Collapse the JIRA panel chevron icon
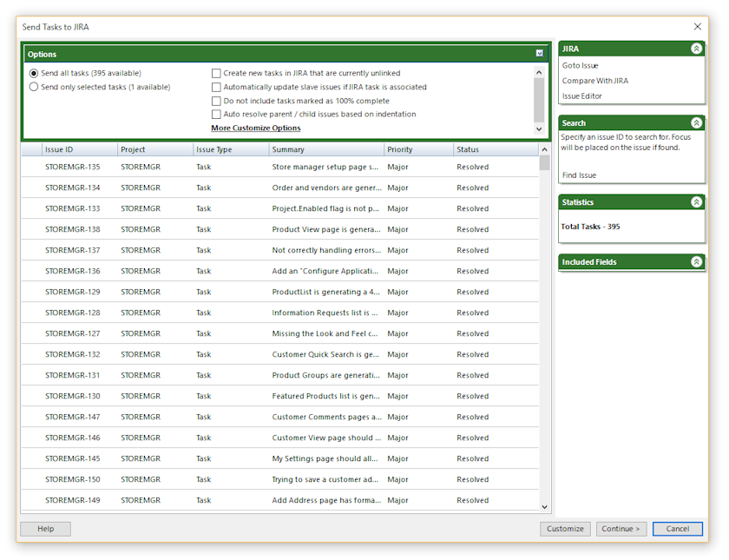Image resolution: width=729 pixels, height=560 pixels. click(x=696, y=49)
